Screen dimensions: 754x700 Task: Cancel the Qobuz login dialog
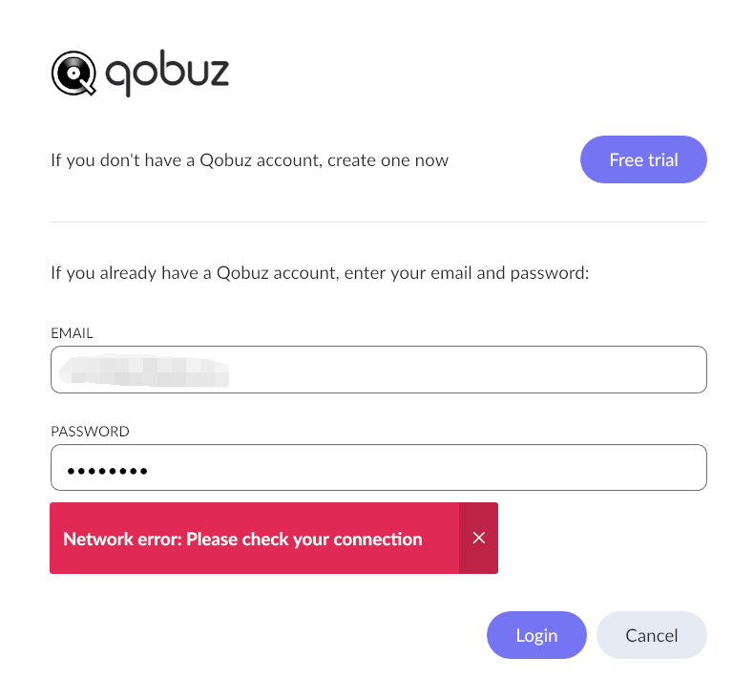pos(652,635)
